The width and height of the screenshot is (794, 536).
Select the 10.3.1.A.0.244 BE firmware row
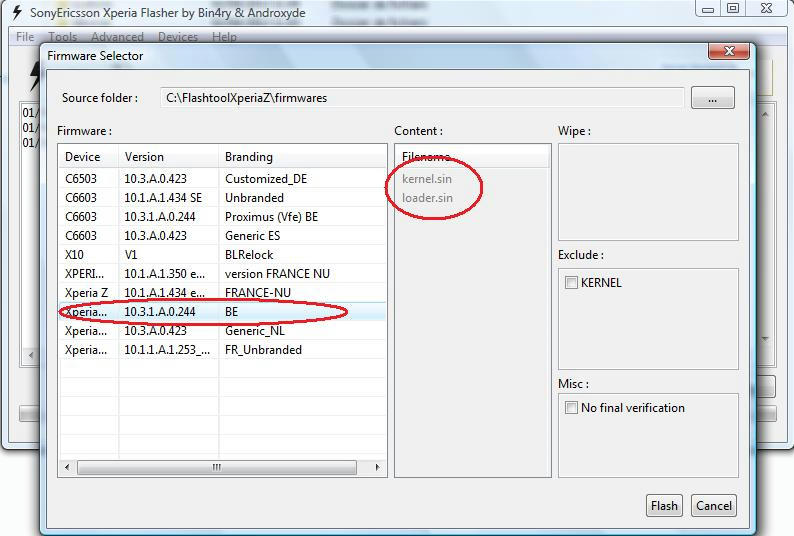coord(223,312)
